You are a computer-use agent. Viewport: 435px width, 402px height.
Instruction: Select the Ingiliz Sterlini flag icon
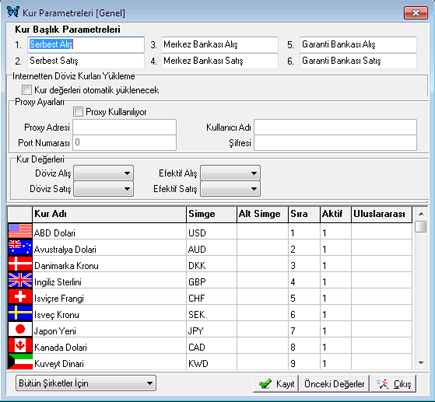point(20,280)
